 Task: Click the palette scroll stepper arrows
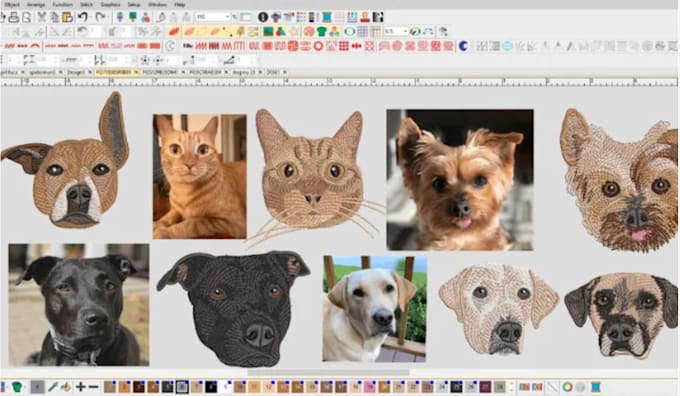coord(511,386)
